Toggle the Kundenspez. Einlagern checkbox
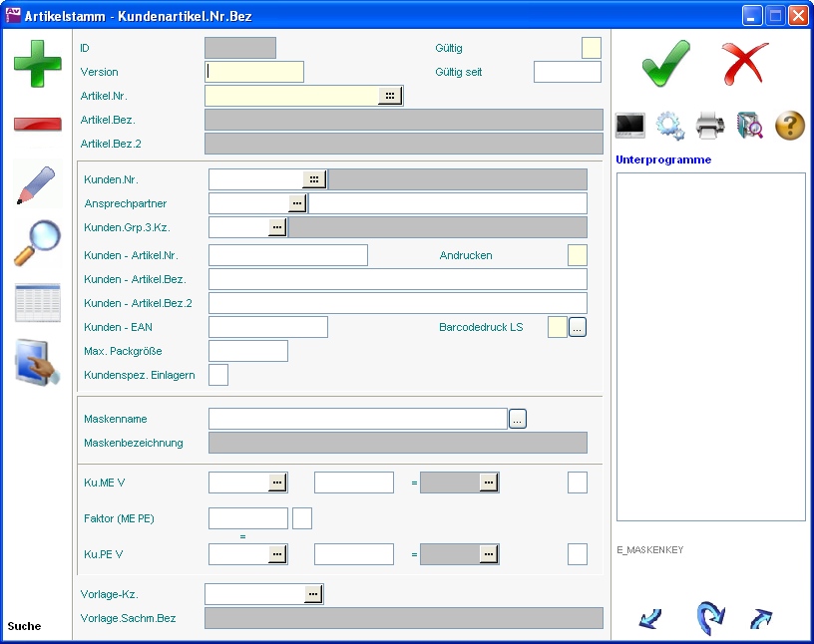 [218, 375]
